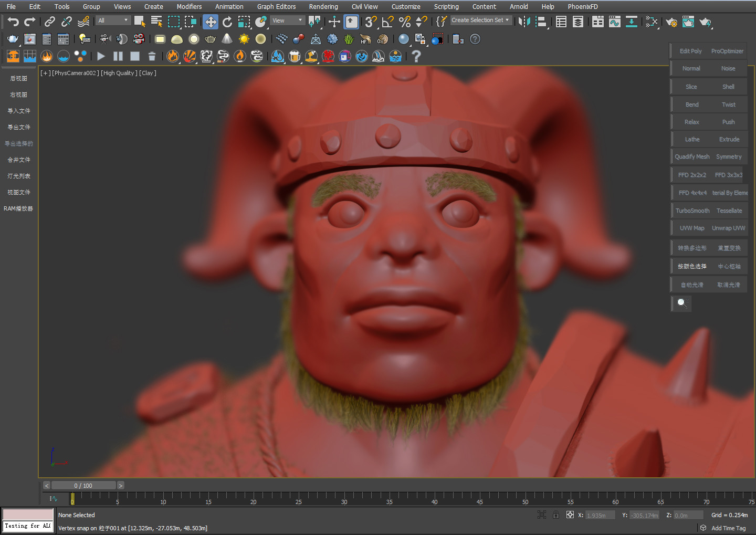Click the Mirror tool icon

pyautogui.click(x=524, y=22)
